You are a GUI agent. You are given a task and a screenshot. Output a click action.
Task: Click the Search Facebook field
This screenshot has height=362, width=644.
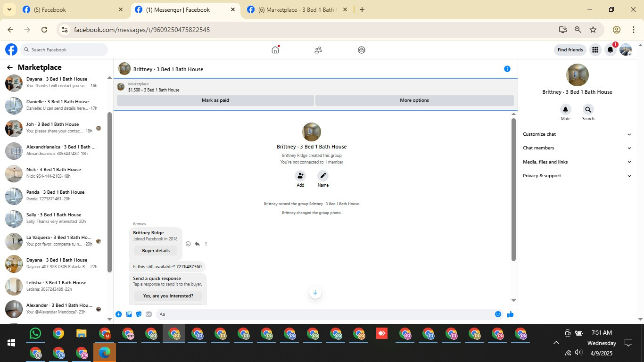click(x=65, y=49)
